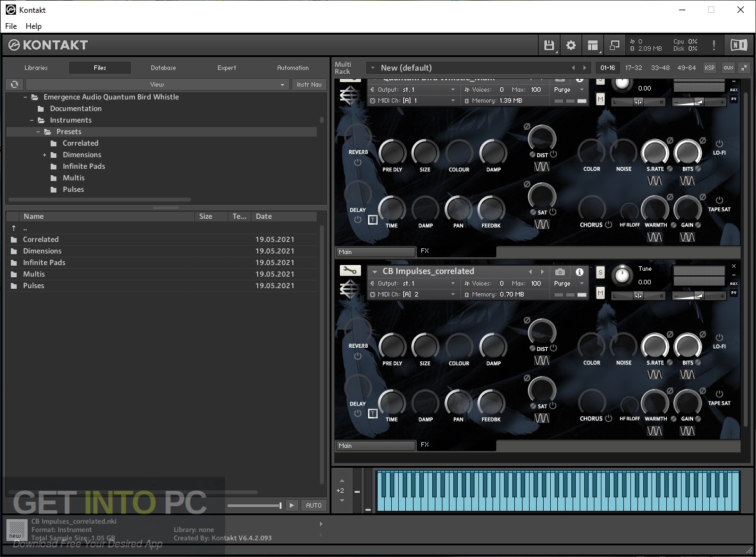Click SAT modulation wave icon in lower instrument
This screenshot has width=756, height=557.
(x=542, y=418)
